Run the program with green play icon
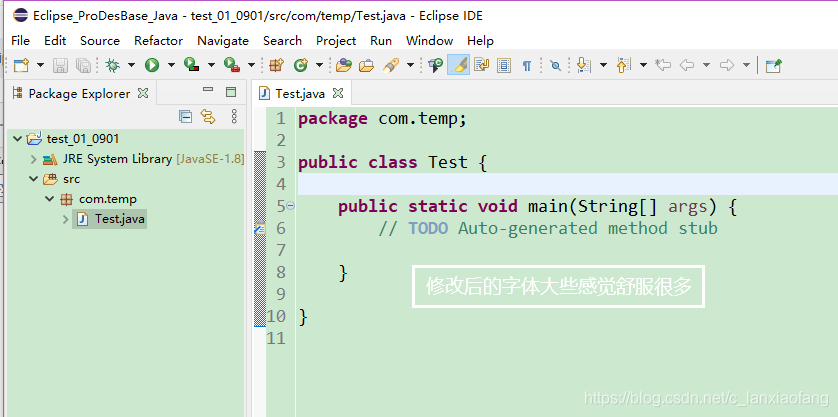This screenshot has width=838, height=417. [x=152, y=65]
